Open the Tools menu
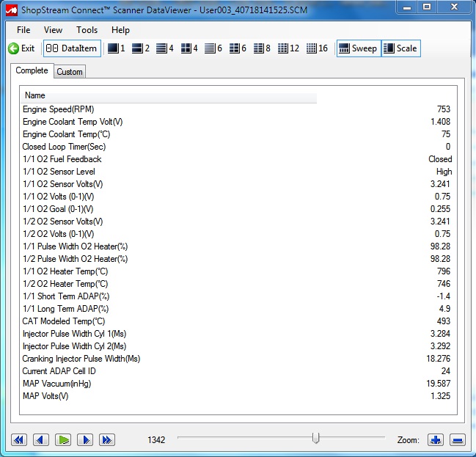Screen dimensions: 476x457 [87, 30]
